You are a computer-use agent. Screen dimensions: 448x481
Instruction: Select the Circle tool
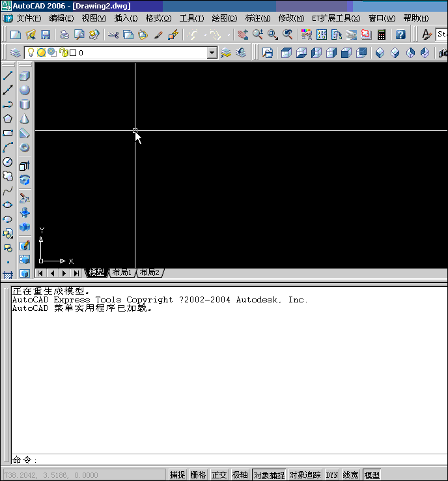[8, 162]
